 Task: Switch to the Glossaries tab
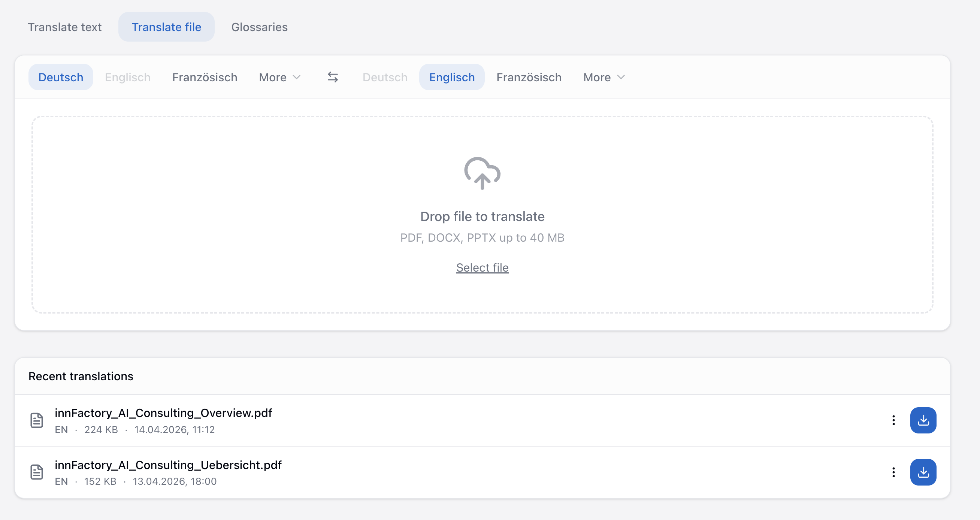point(259,27)
